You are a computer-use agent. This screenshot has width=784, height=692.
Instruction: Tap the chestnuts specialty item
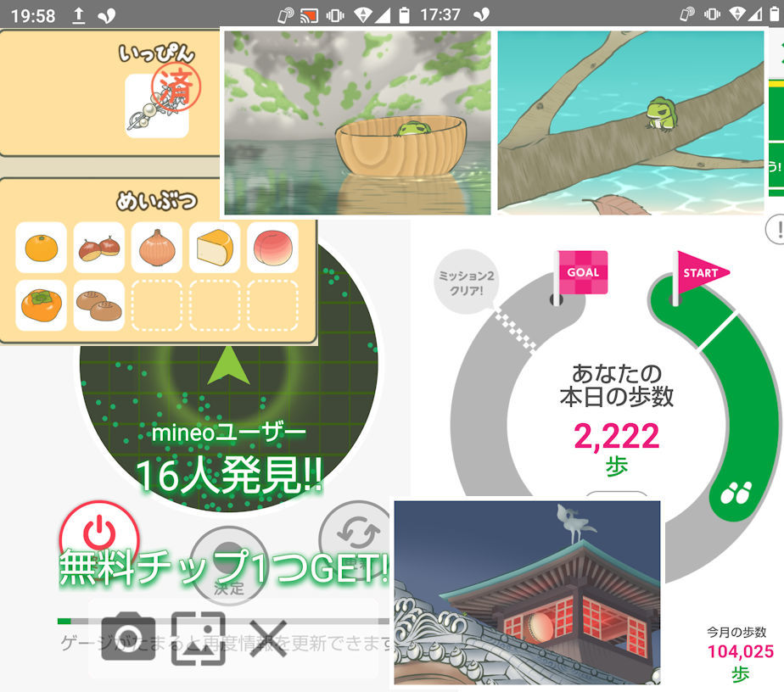[x=99, y=248]
